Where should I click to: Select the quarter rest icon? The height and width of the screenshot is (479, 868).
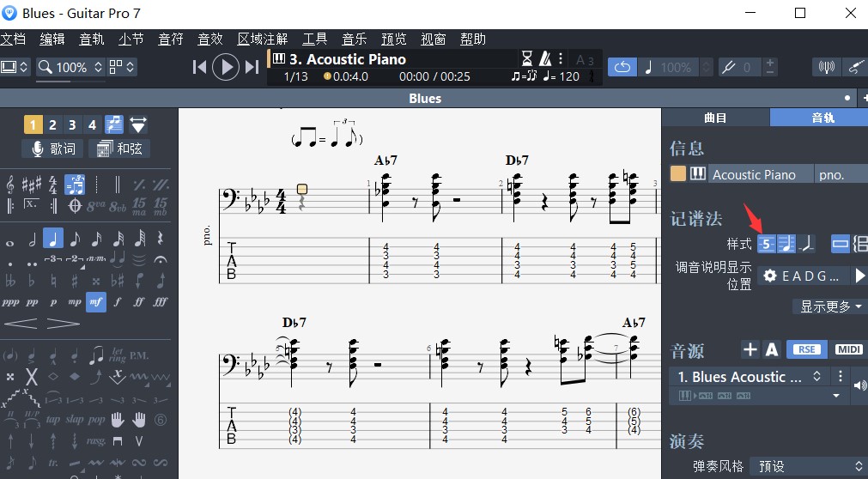(x=161, y=239)
